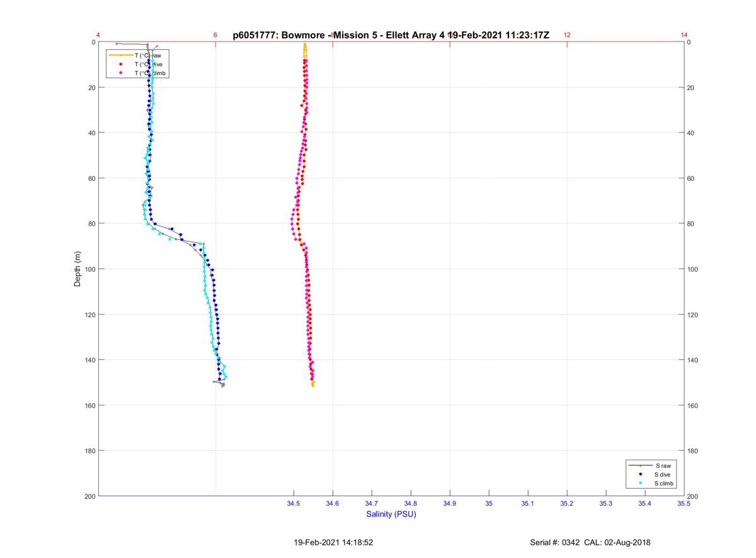Click salinity tick label 35
The width and height of the screenshot is (756, 558).
[x=489, y=504]
